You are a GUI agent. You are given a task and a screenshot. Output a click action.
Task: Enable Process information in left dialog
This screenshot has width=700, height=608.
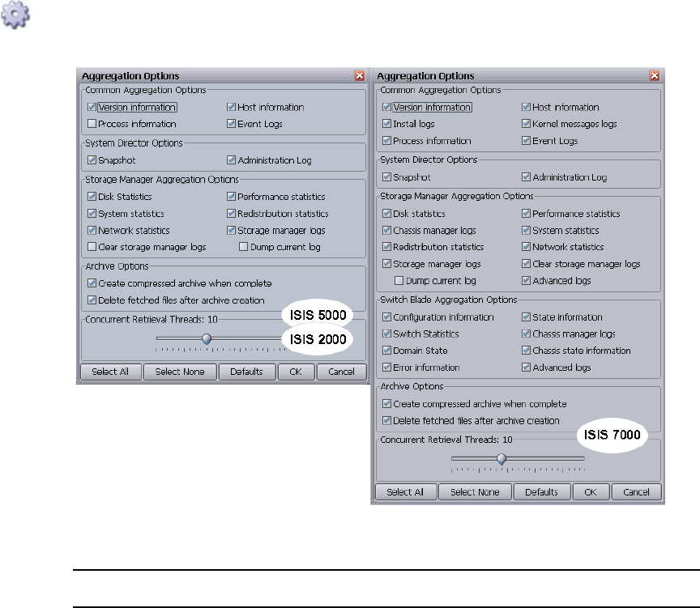tap(92, 124)
